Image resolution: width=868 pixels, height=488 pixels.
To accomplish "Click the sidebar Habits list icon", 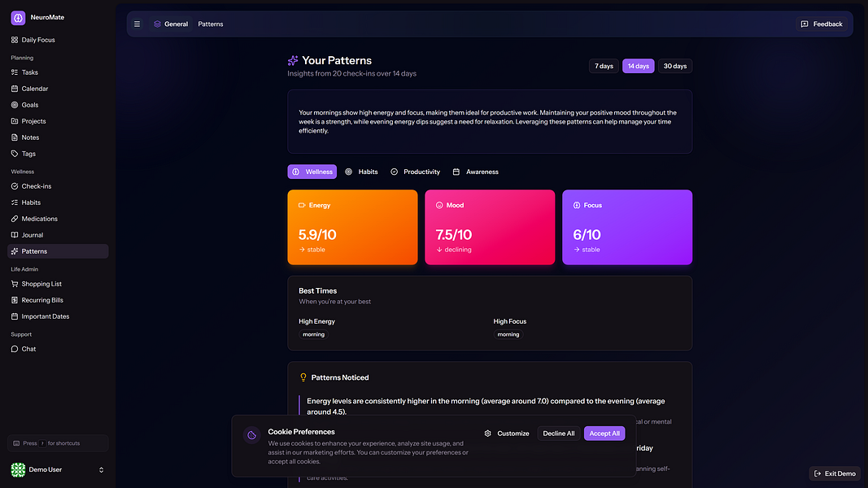I will click(x=15, y=203).
